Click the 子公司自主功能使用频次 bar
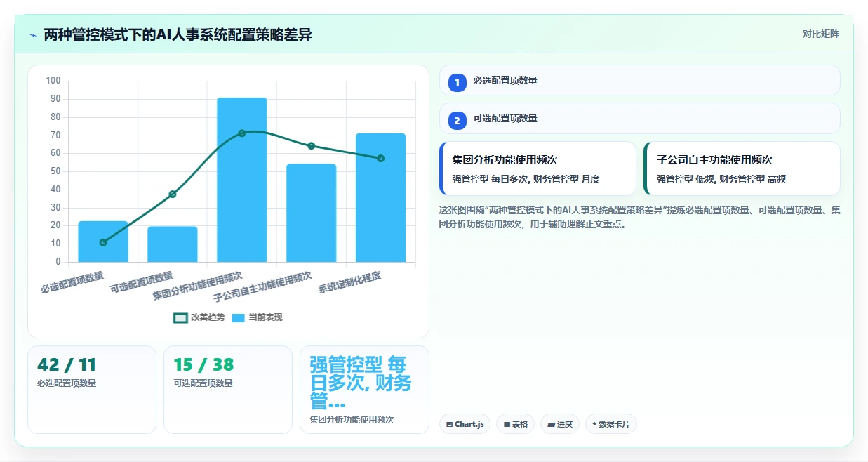 point(312,213)
